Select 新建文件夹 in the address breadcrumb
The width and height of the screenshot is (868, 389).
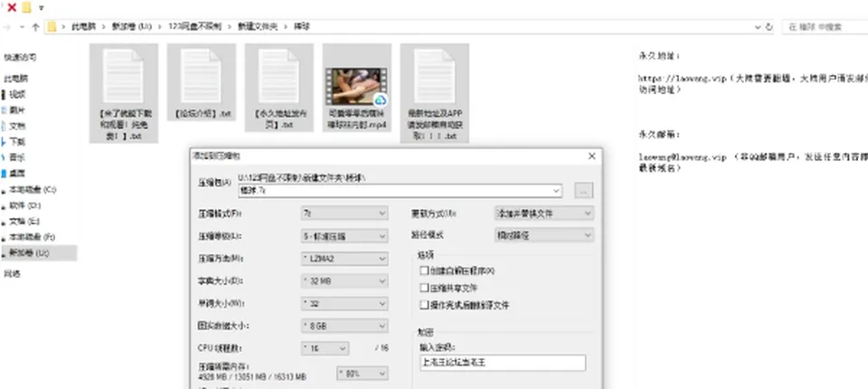[258, 26]
